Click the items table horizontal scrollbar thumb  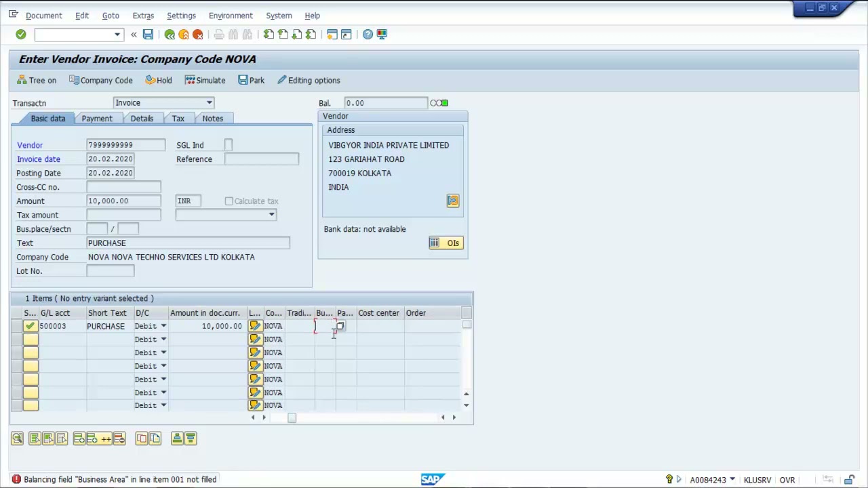[292, 418]
